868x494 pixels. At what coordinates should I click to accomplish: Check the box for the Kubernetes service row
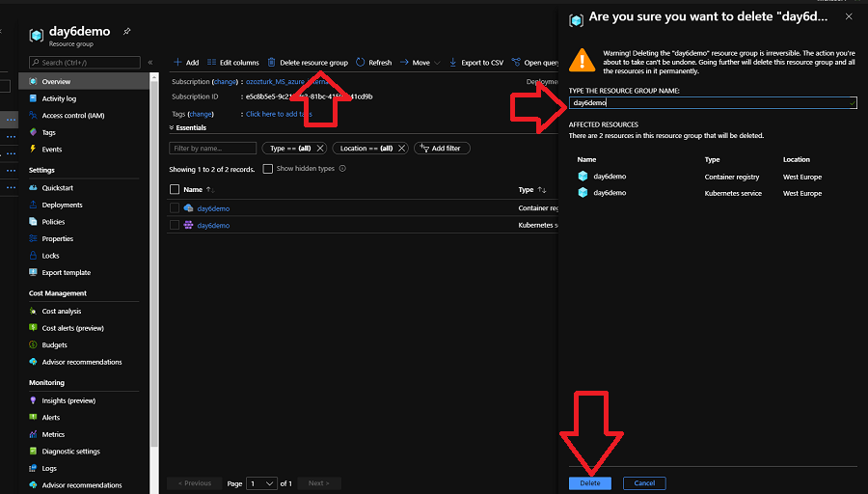175,225
